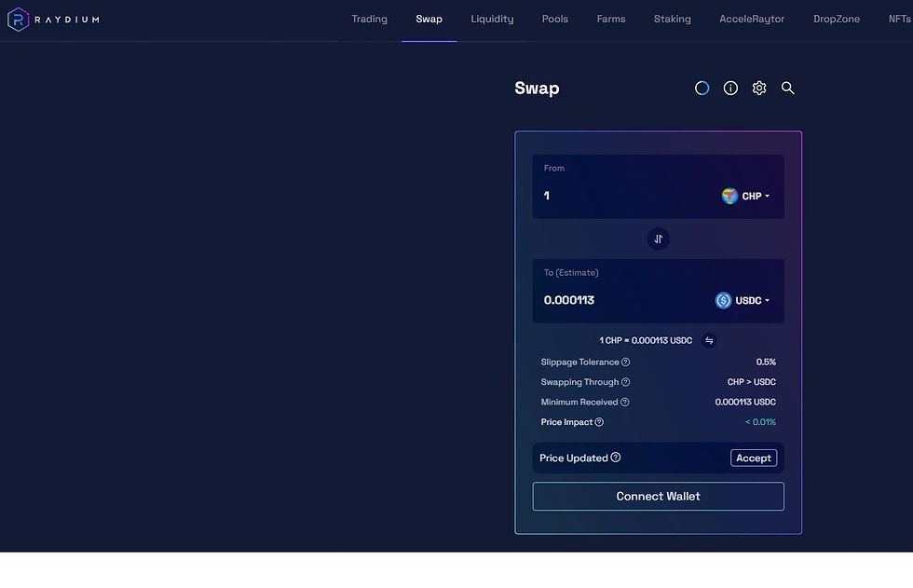Viewport: 913px width, 588px height.
Task: Click Slippage Tolerance help icon
Action: click(625, 362)
